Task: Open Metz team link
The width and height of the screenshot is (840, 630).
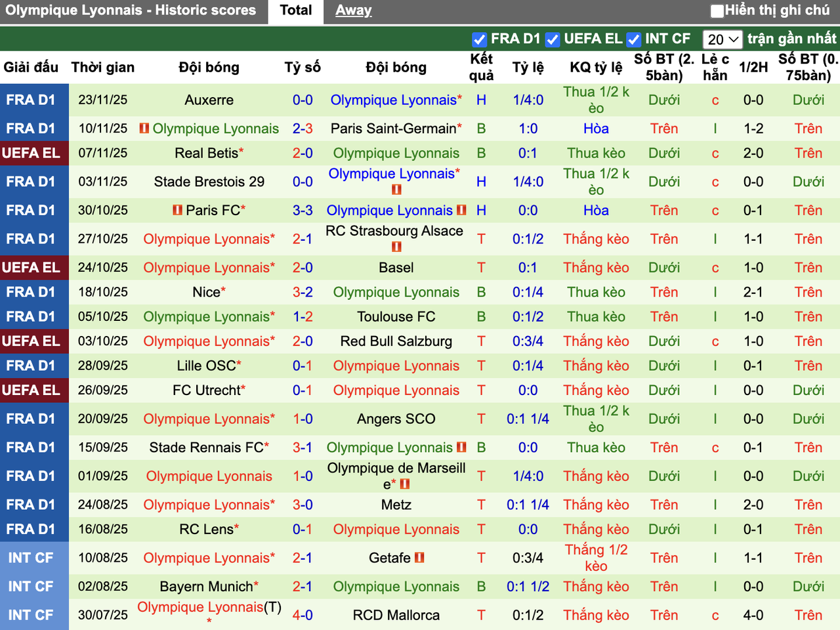Action: coord(396,505)
